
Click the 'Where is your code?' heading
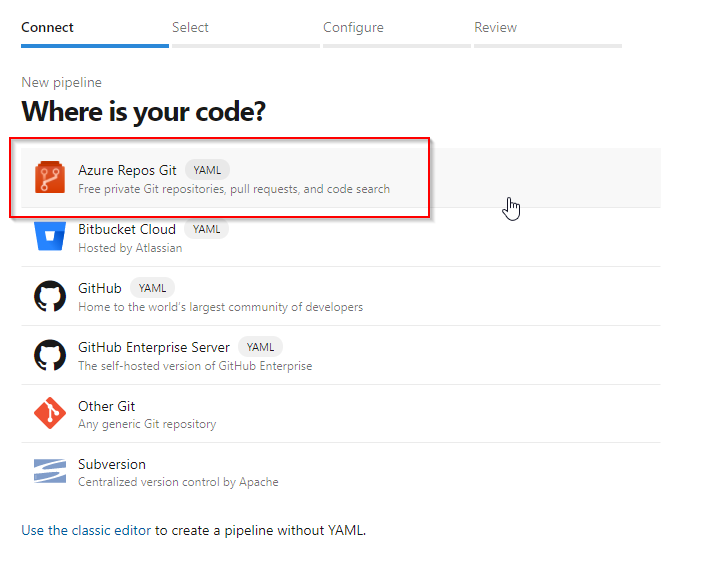[x=144, y=111]
